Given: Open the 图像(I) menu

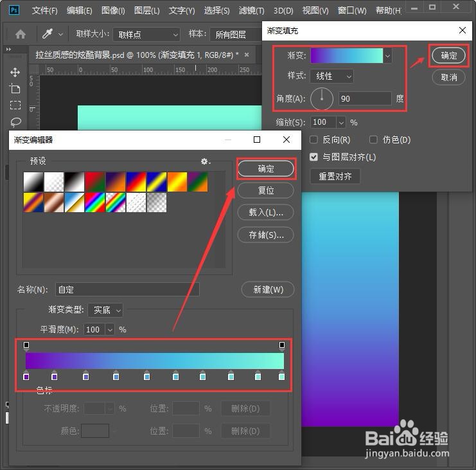Looking at the screenshot, I should 113,11.
